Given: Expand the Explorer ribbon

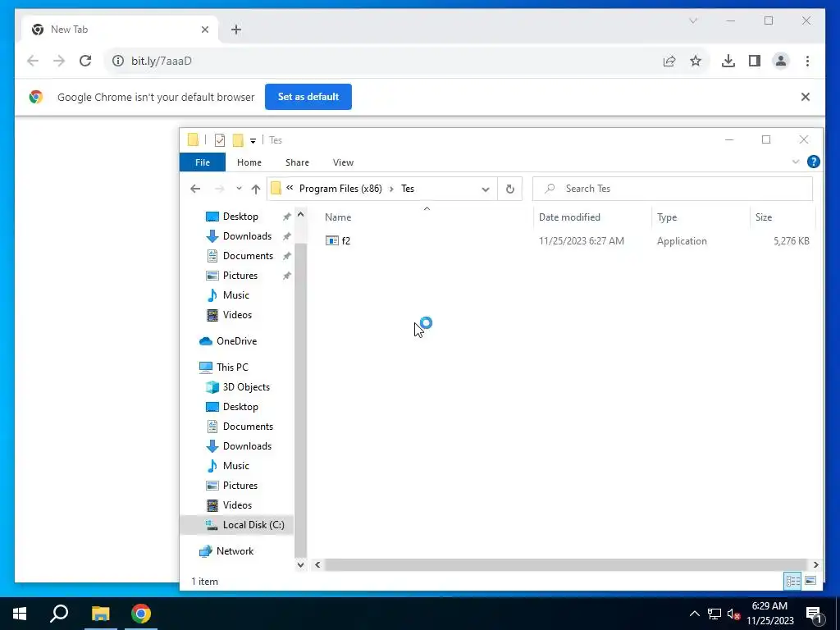Looking at the screenshot, I should [x=796, y=162].
